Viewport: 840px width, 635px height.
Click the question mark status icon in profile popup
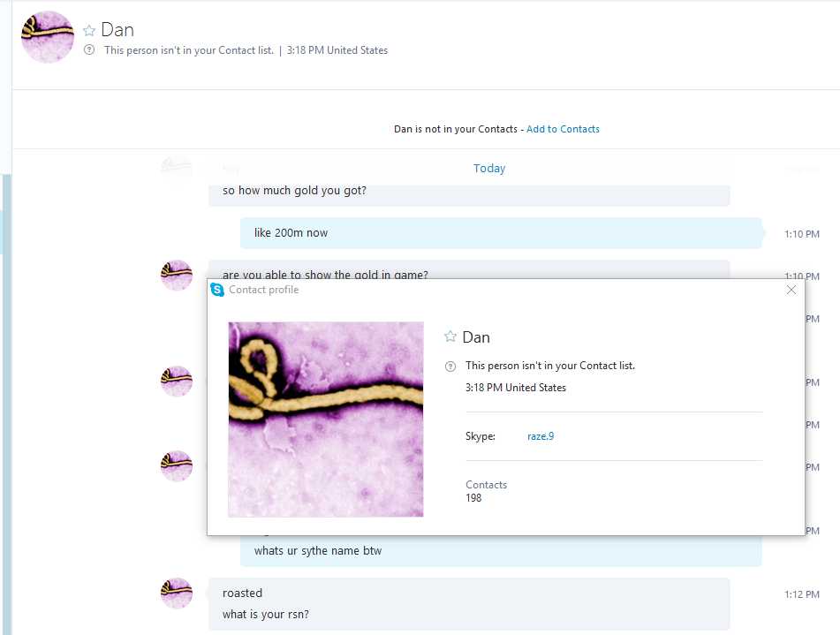pyautogui.click(x=450, y=367)
